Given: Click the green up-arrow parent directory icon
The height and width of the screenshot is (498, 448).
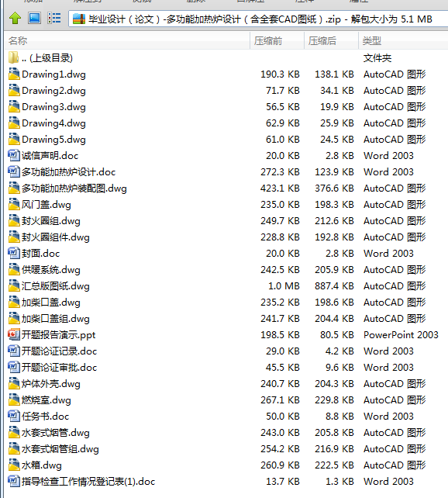Looking at the screenshot, I should [x=15, y=19].
